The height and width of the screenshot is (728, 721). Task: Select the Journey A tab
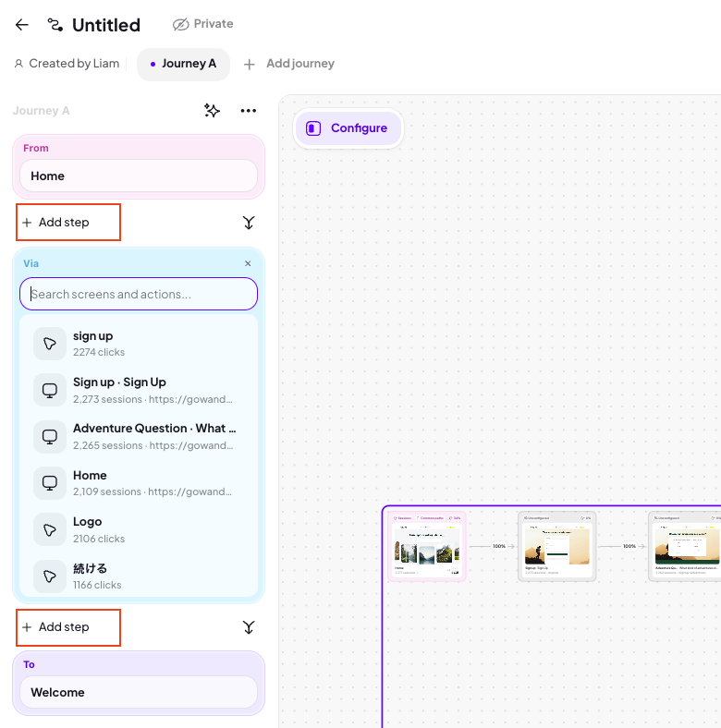pyautogui.click(x=184, y=64)
